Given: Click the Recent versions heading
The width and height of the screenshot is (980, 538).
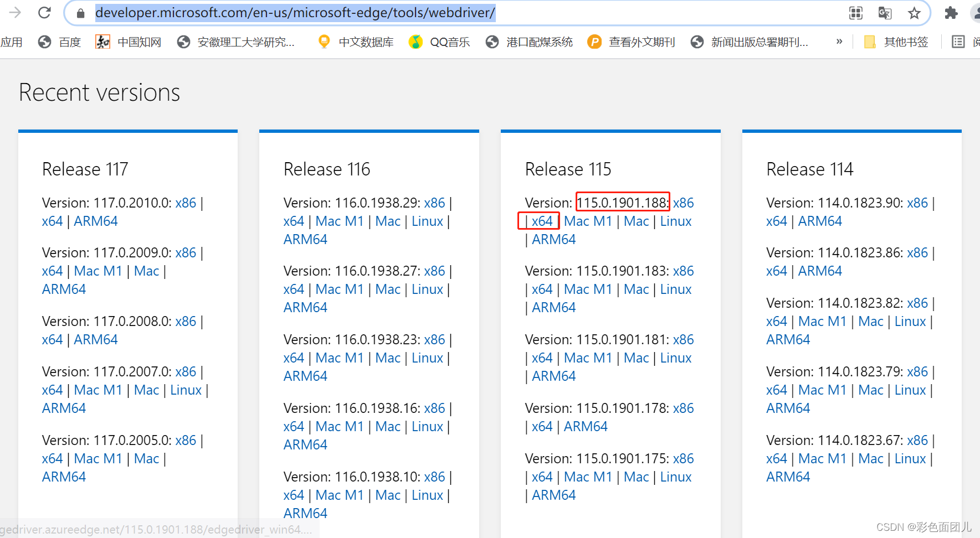Looking at the screenshot, I should point(99,92).
